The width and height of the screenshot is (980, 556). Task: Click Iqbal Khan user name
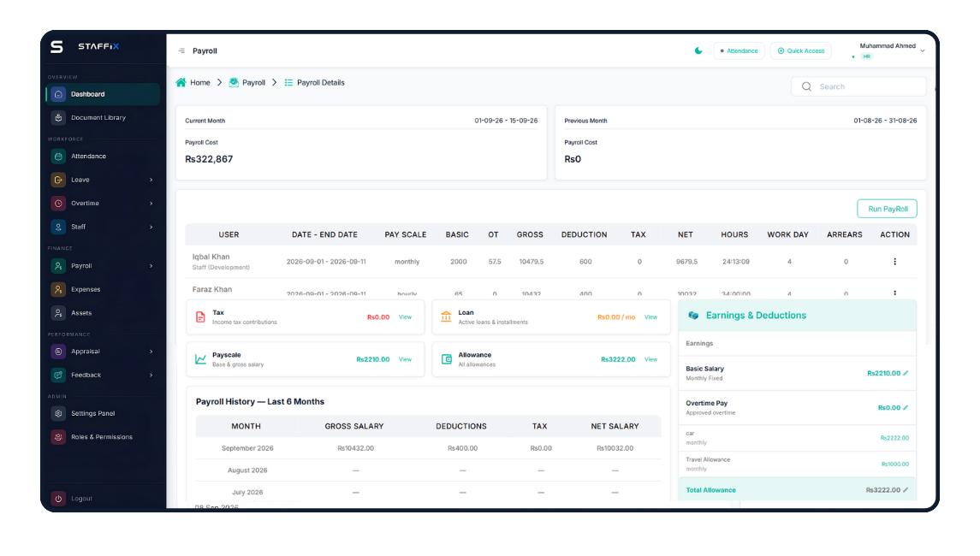point(211,257)
